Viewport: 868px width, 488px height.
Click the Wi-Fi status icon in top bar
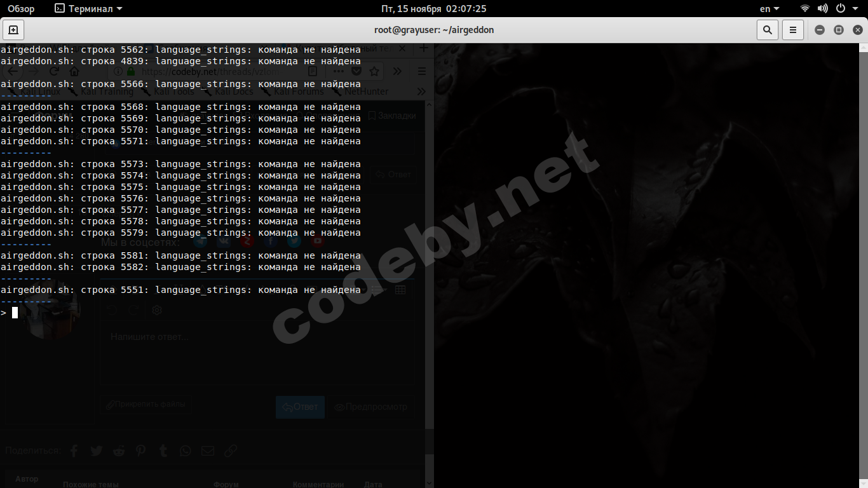805,9
